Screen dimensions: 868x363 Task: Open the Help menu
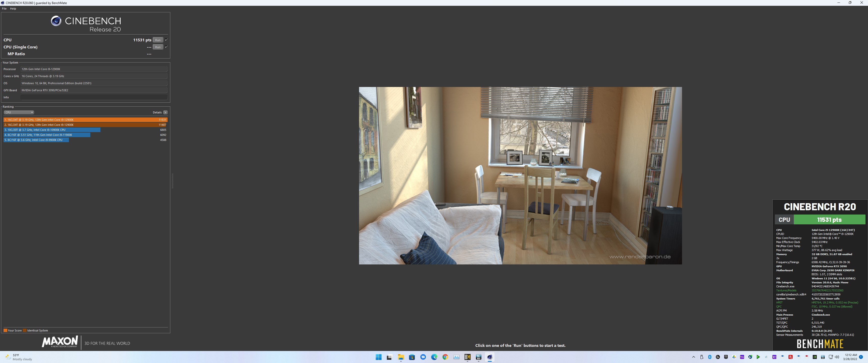tap(13, 8)
